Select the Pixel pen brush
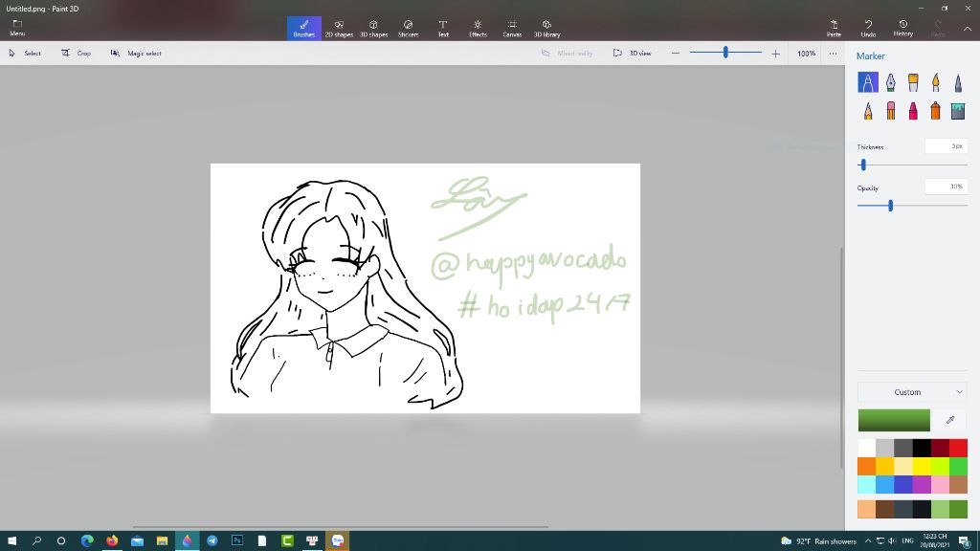This screenshot has height=551, width=980. click(x=958, y=82)
